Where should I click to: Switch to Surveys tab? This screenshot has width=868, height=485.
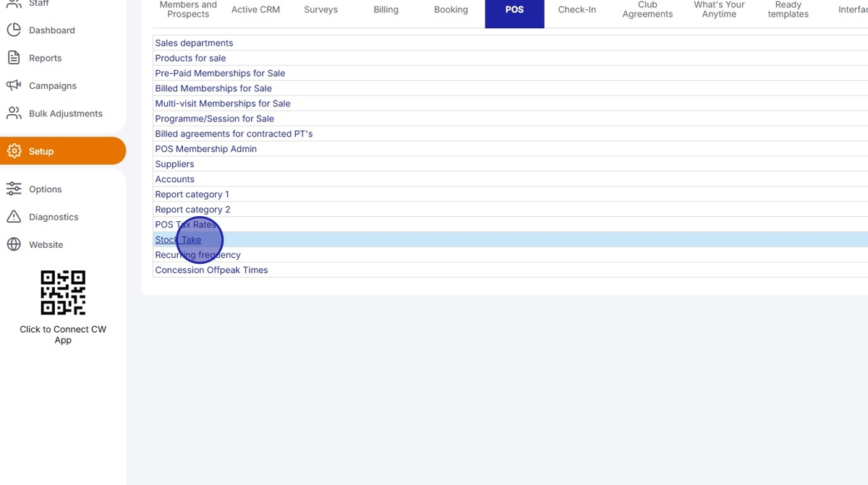click(320, 9)
